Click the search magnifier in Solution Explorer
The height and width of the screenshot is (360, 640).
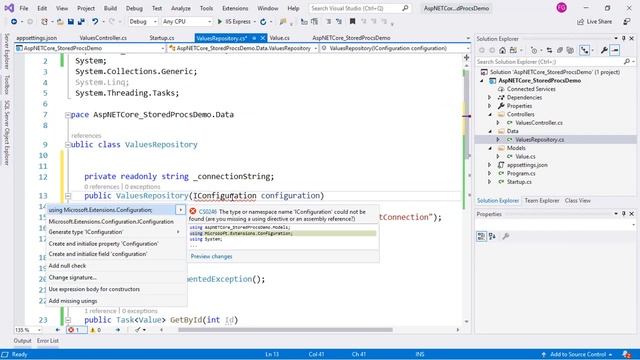[x=627, y=62]
